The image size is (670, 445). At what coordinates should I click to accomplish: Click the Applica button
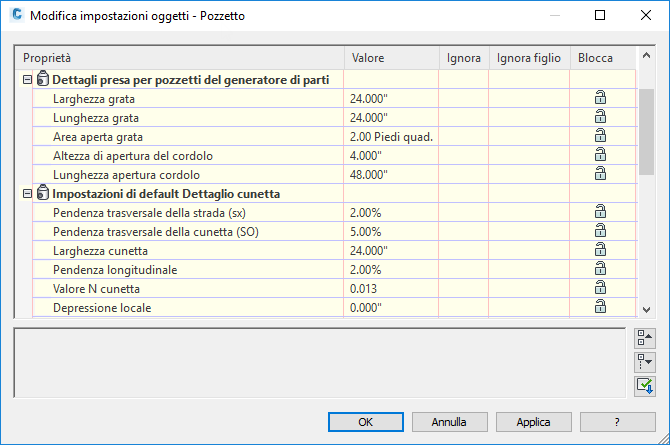tap(533, 422)
